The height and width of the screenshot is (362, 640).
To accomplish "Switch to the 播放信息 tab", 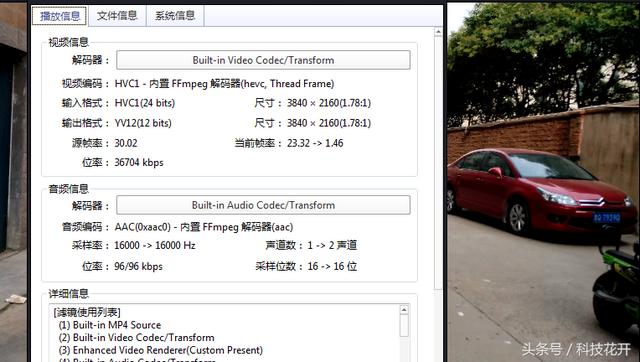I will click(60, 16).
